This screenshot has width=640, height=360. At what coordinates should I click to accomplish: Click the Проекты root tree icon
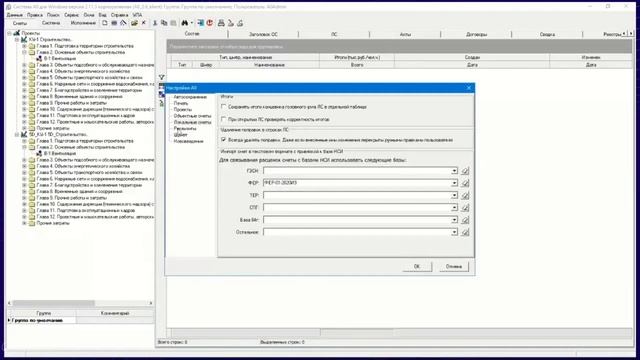point(17,33)
